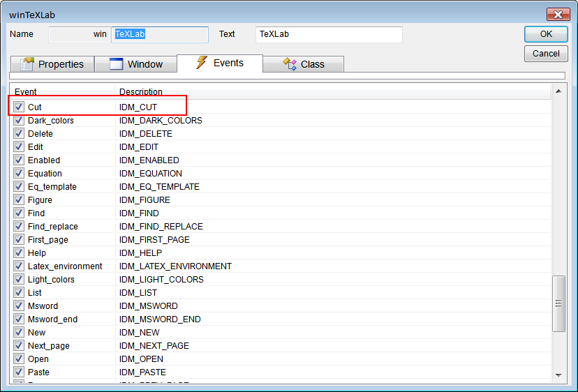Click the Event column header
Viewport: 578px width, 392px height.
click(63, 92)
